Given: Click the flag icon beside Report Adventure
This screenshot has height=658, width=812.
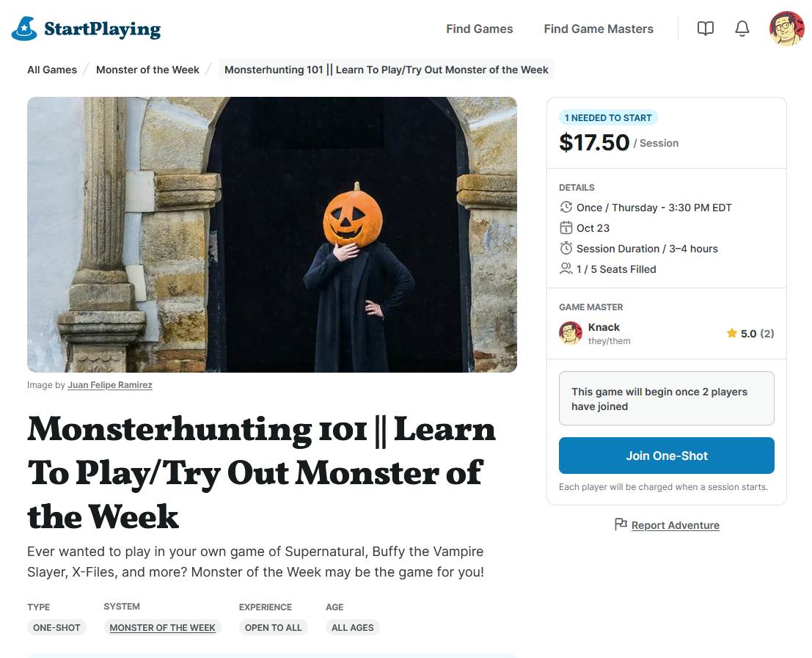Looking at the screenshot, I should 621,524.
